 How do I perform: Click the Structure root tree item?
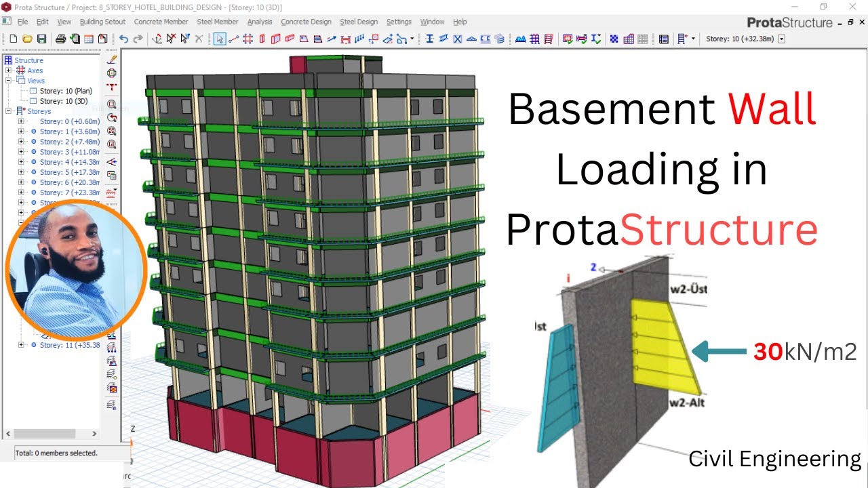pos(28,60)
